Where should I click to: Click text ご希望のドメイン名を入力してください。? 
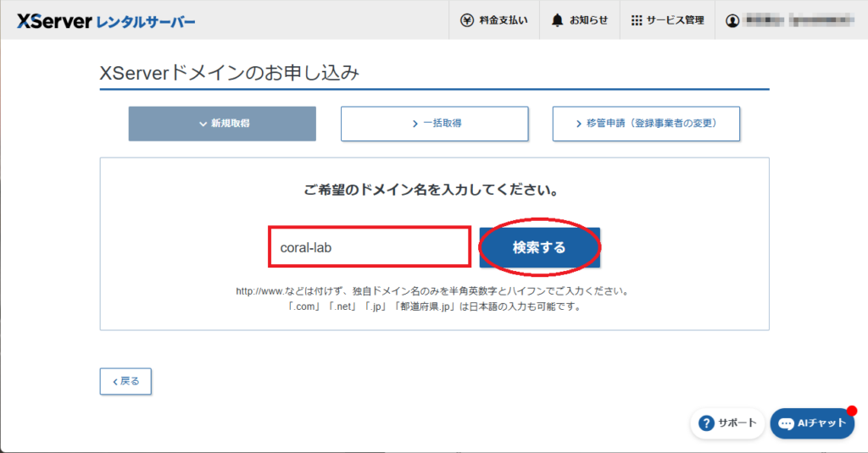point(432,191)
